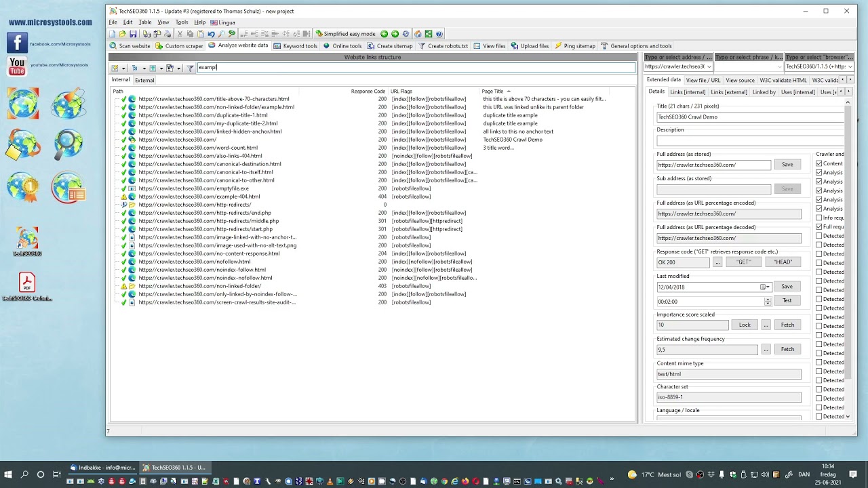Click the TechSEO360 taskbar button
The width and height of the screenshot is (868, 488).
pyautogui.click(x=174, y=468)
